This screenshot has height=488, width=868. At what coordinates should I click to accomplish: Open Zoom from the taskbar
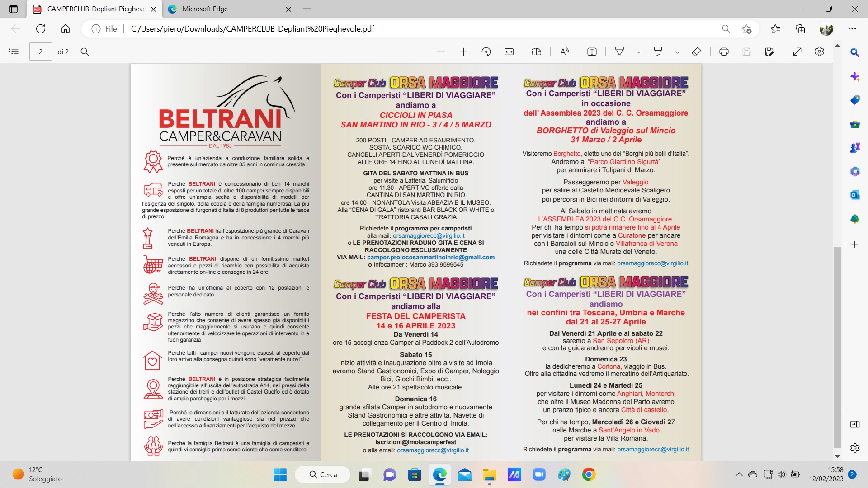point(539,474)
